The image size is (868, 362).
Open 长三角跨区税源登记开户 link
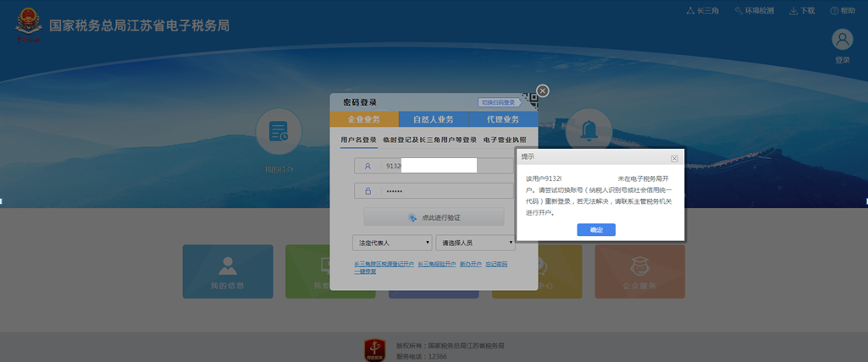(384, 264)
